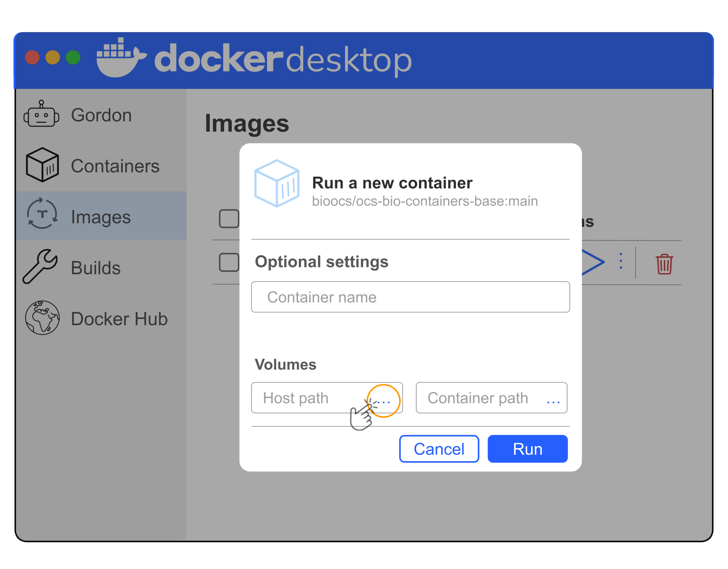Click the Builds wrench icon
This screenshot has width=728, height=569.
pos(40,266)
